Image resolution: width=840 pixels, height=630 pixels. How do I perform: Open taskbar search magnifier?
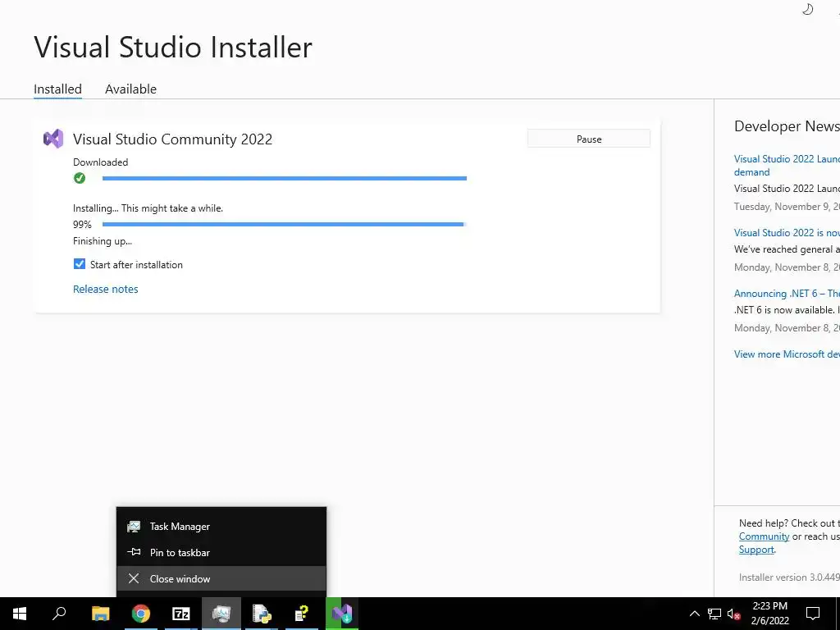(x=59, y=614)
